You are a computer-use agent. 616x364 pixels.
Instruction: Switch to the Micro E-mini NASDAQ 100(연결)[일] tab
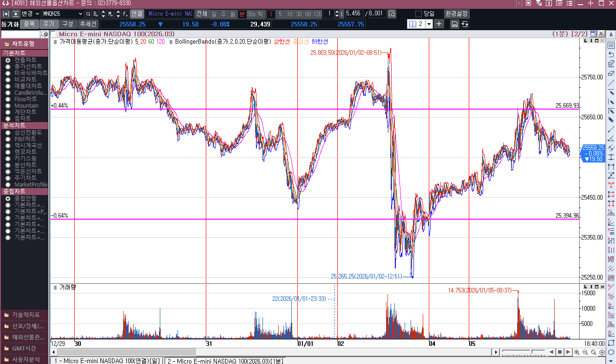point(107,361)
